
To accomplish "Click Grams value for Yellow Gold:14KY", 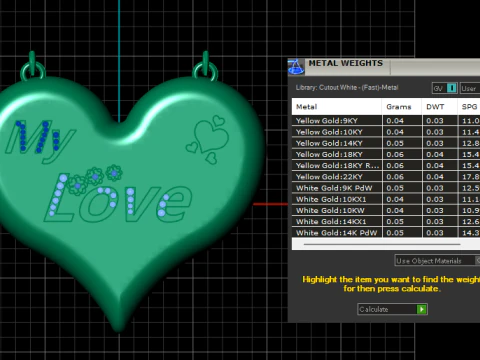I will pyautogui.click(x=395, y=143).
